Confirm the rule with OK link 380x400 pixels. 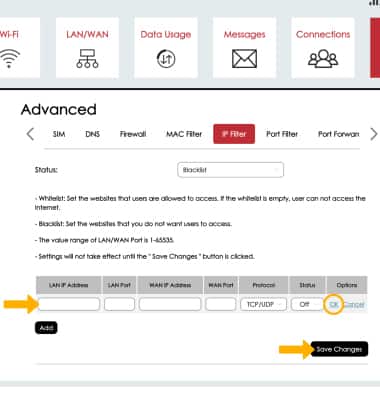tap(333, 304)
